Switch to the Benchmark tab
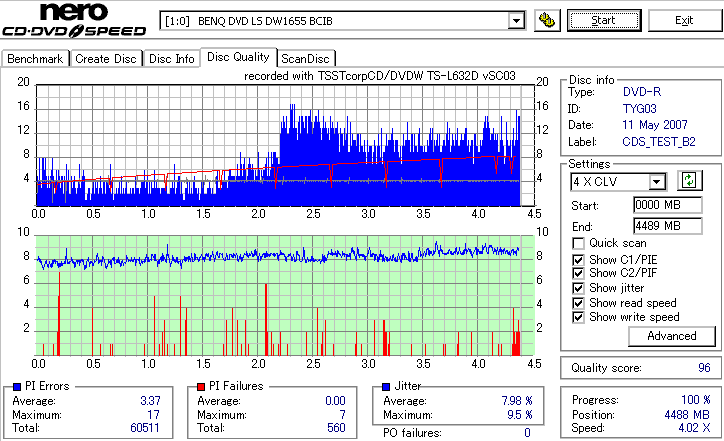This screenshot has width=724, height=441. (35, 59)
